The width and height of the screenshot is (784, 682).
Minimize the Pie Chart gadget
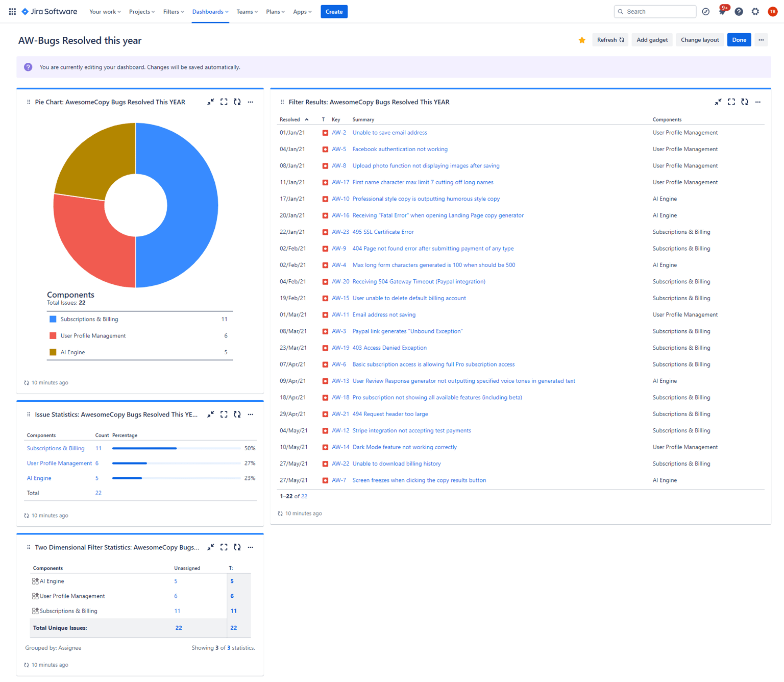coord(210,102)
